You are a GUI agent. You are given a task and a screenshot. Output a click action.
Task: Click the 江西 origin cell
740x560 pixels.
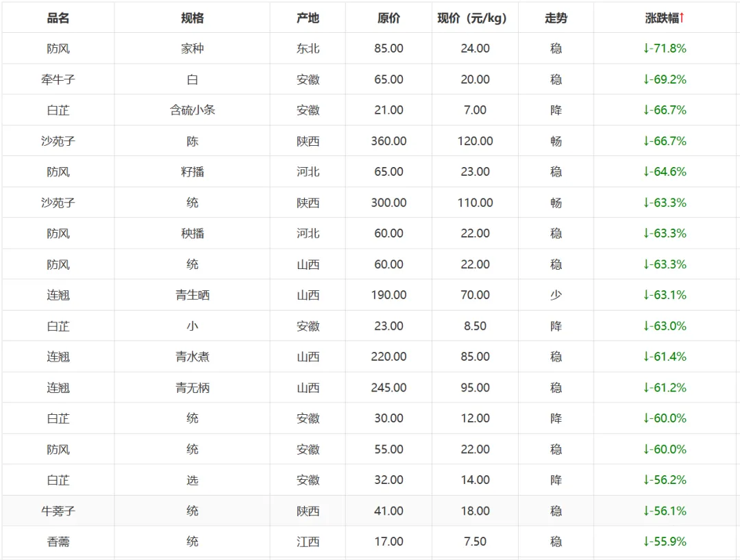[x=308, y=542]
